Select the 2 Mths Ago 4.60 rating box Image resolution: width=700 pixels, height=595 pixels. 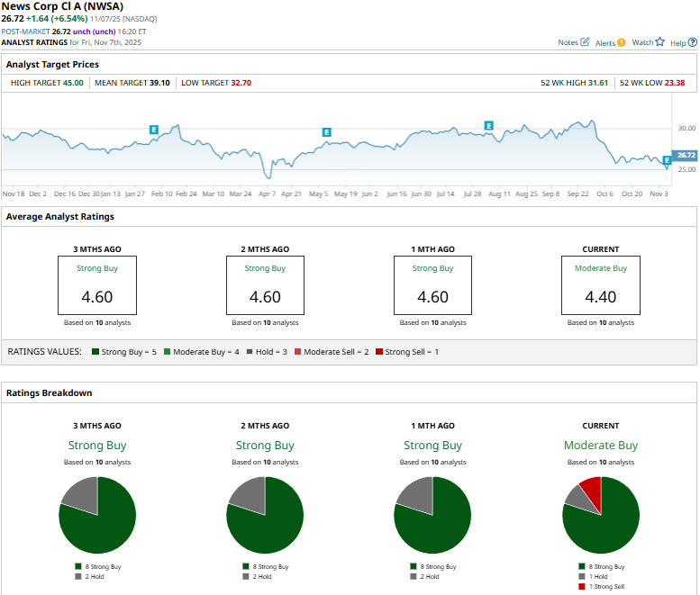click(265, 285)
